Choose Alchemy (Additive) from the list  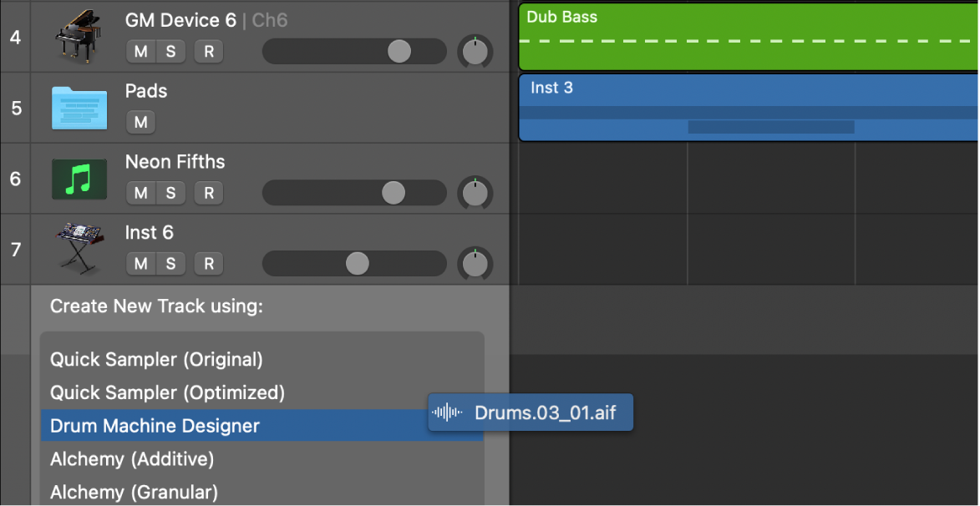[x=132, y=459]
